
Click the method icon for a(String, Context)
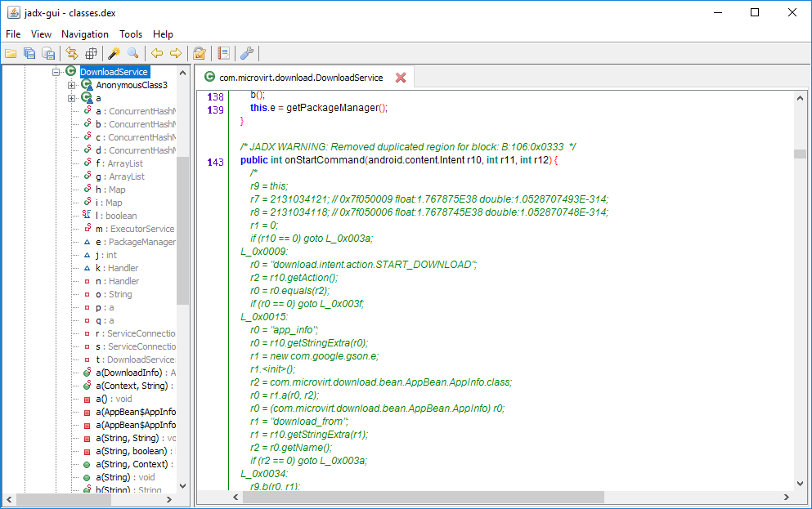point(87,464)
